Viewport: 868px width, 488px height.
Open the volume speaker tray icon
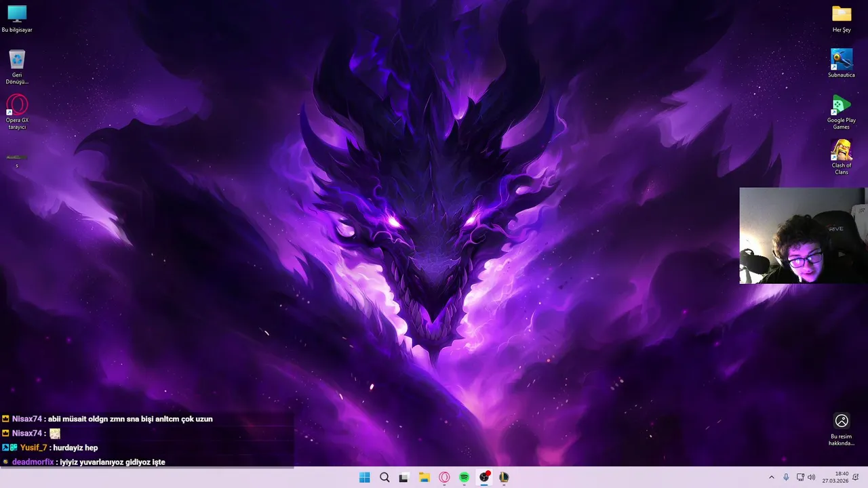click(x=812, y=477)
